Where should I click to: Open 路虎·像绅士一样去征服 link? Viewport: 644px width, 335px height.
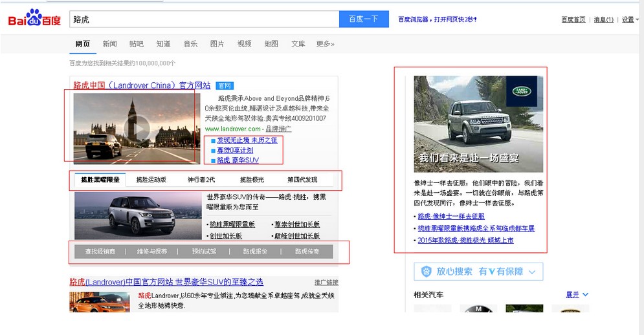click(451, 217)
